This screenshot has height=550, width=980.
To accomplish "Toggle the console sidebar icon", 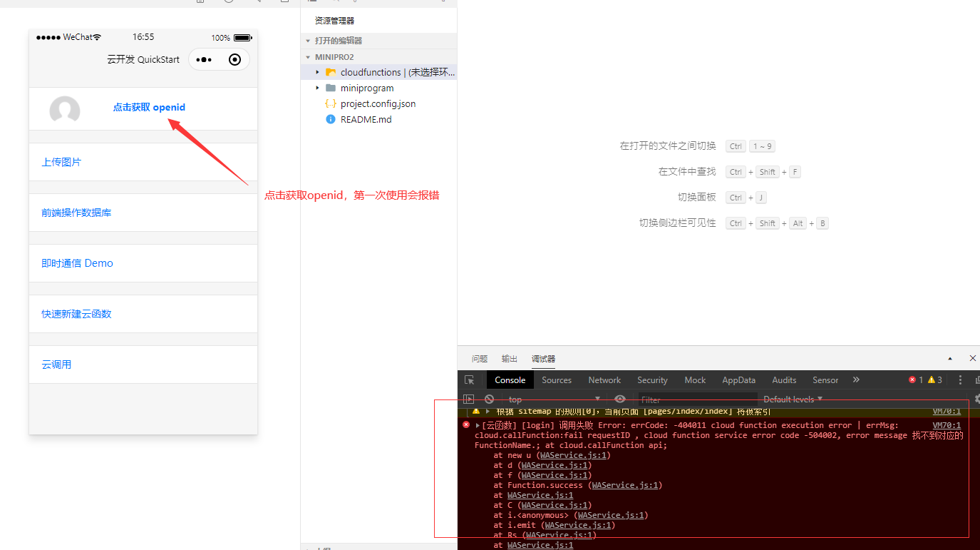I will (x=468, y=399).
